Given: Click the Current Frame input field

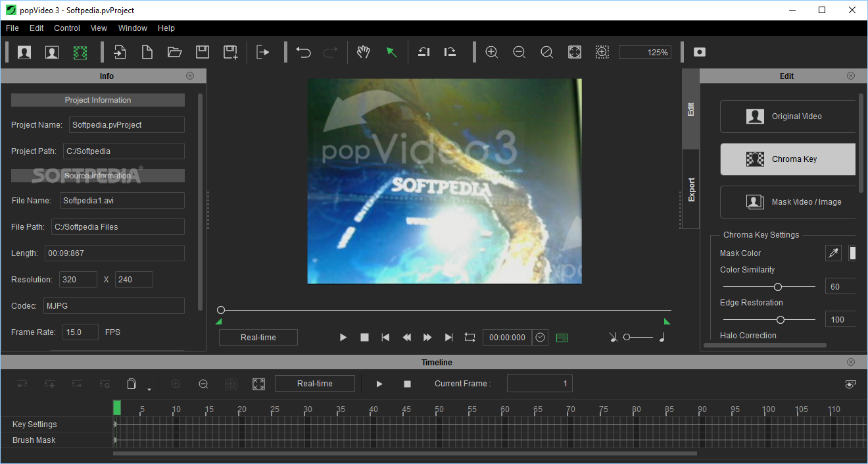Looking at the screenshot, I should [540, 384].
